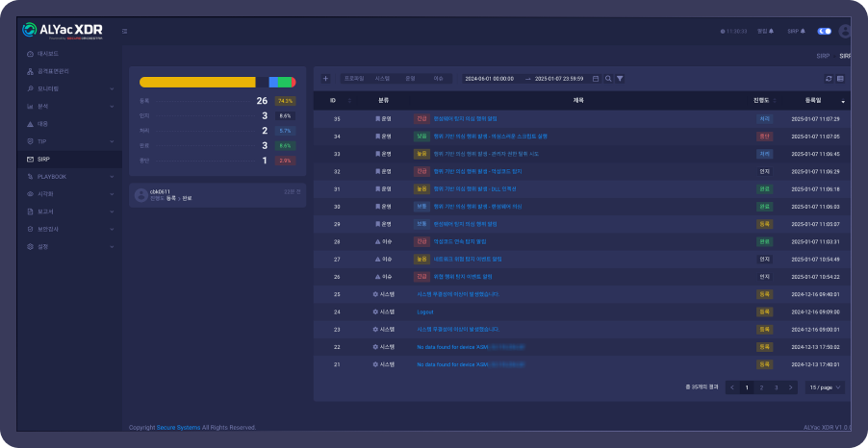This screenshot has width=868, height=448.
Task: Click the start date field 2024-06-01
Action: [489, 78]
